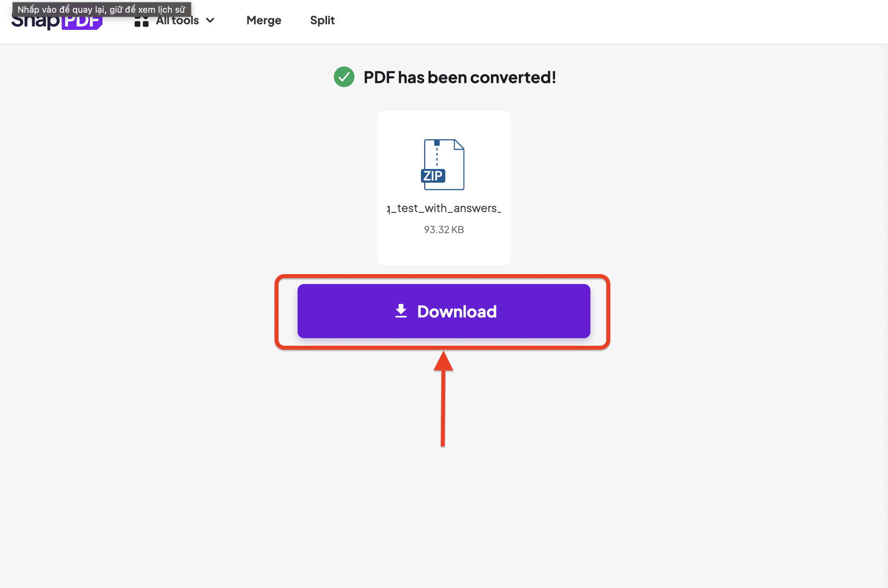Click the zipper graphic on file icon
The image size is (888, 588).
click(437, 153)
